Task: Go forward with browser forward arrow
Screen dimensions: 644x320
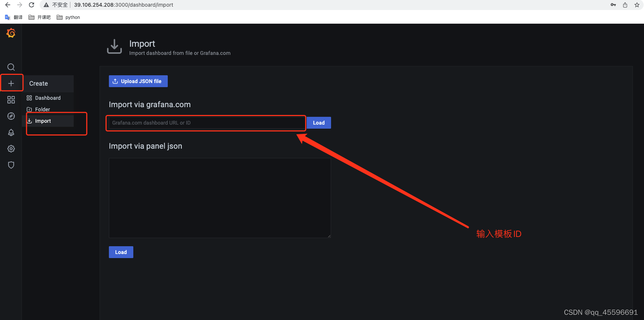Action: coord(20,5)
